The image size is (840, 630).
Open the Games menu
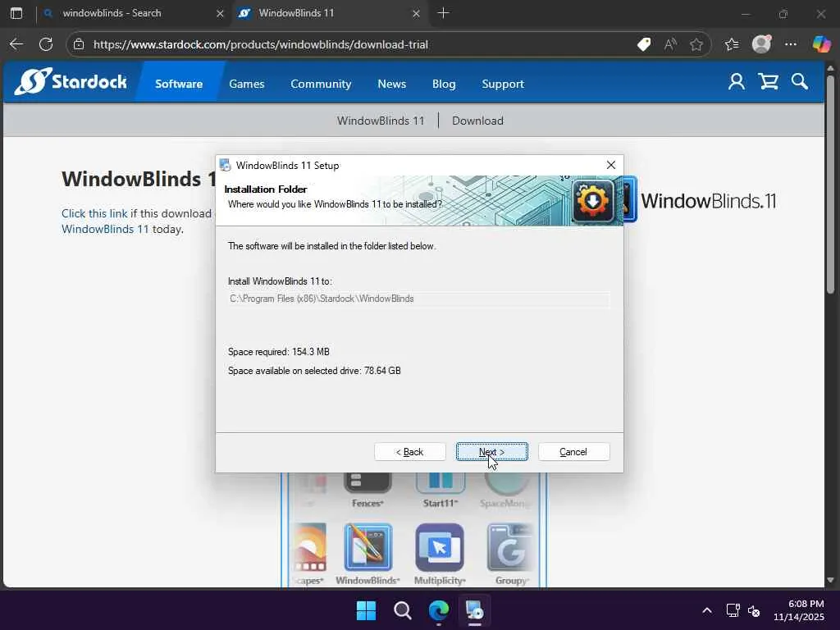(x=246, y=84)
